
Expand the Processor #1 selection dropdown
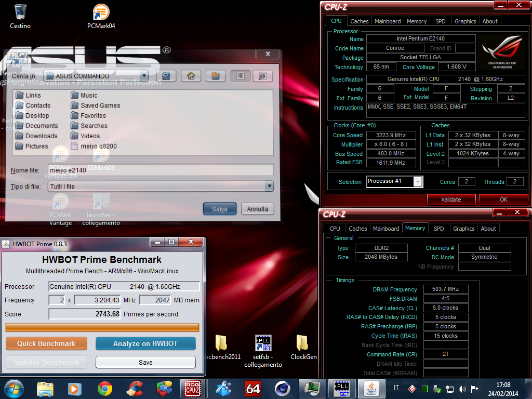(x=418, y=182)
